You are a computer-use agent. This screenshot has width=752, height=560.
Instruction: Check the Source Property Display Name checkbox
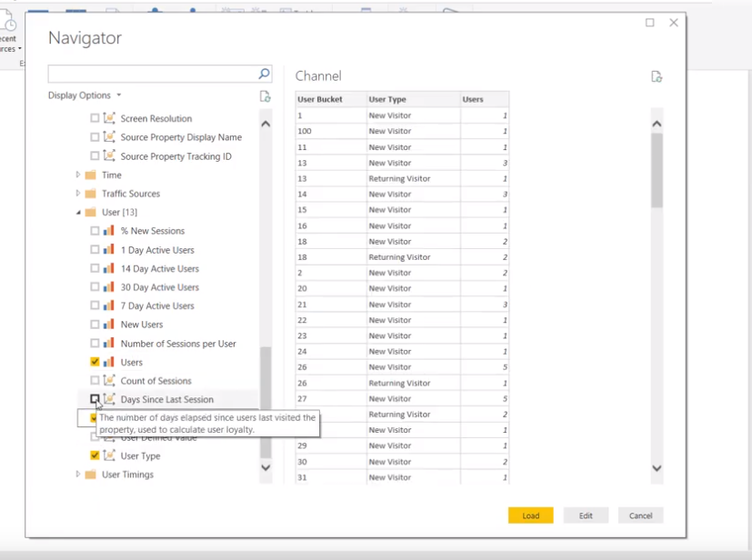point(95,137)
